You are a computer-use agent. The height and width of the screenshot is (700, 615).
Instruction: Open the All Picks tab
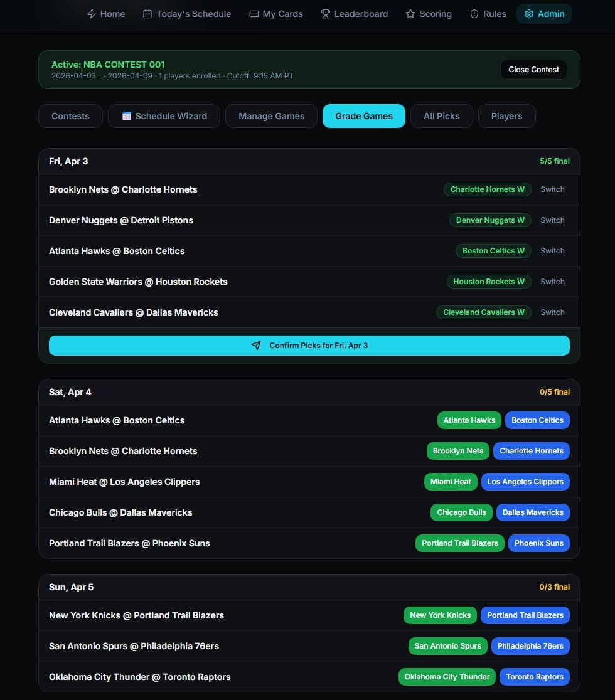pyautogui.click(x=441, y=116)
